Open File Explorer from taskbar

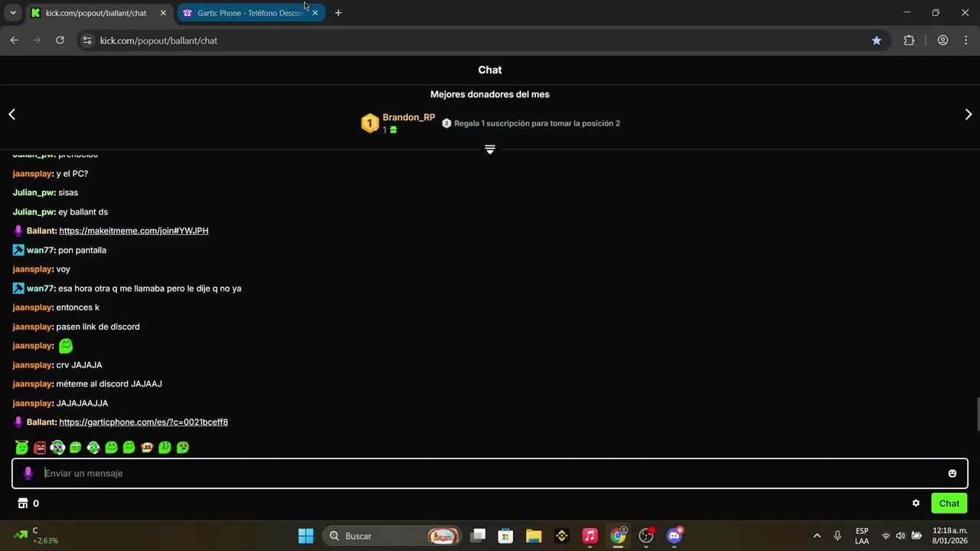[534, 536]
